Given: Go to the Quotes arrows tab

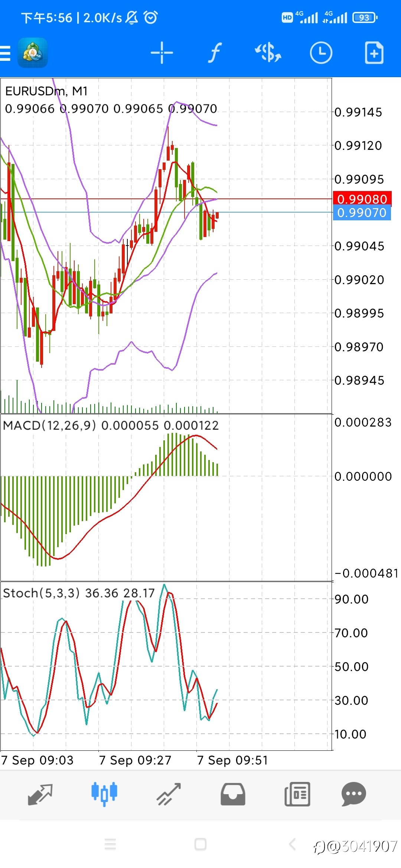Looking at the screenshot, I should [40, 794].
